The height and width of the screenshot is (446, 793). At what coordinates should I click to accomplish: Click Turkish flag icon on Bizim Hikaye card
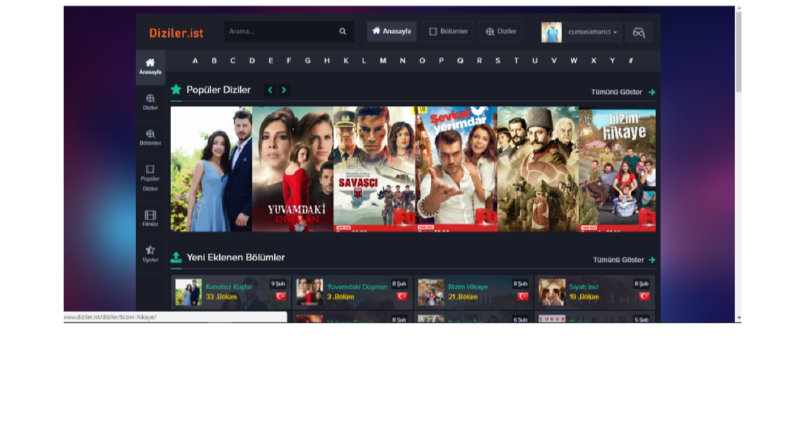point(523,296)
